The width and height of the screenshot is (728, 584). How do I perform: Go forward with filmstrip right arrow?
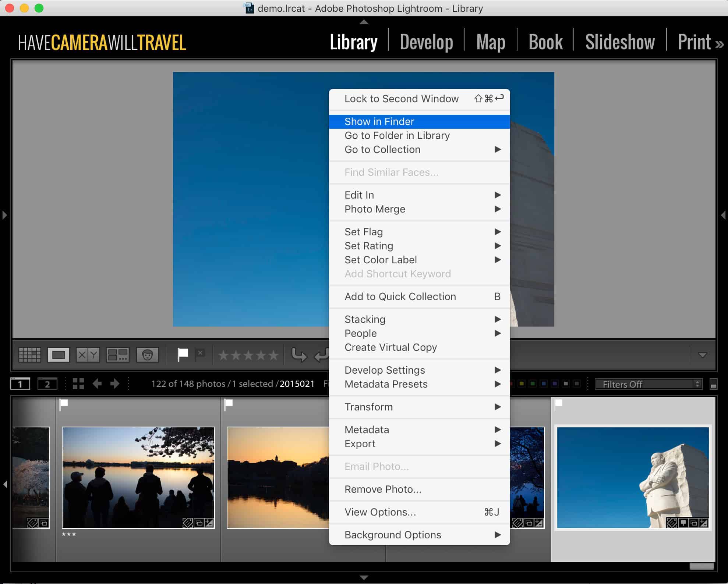115,384
